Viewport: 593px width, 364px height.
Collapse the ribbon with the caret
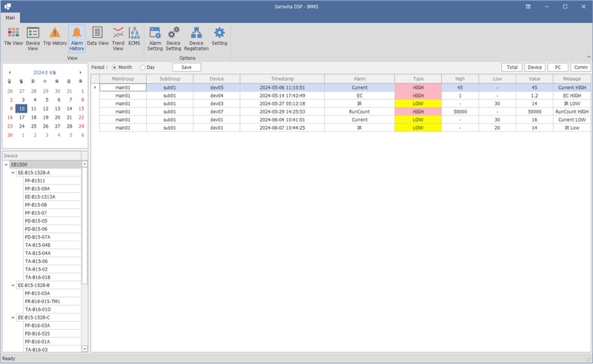click(589, 57)
